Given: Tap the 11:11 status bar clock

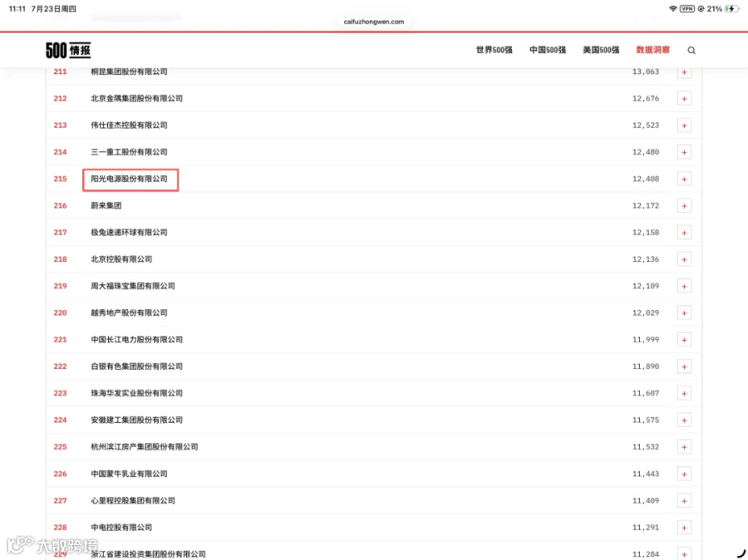Looking at the screenshot, I should [17, 8].
